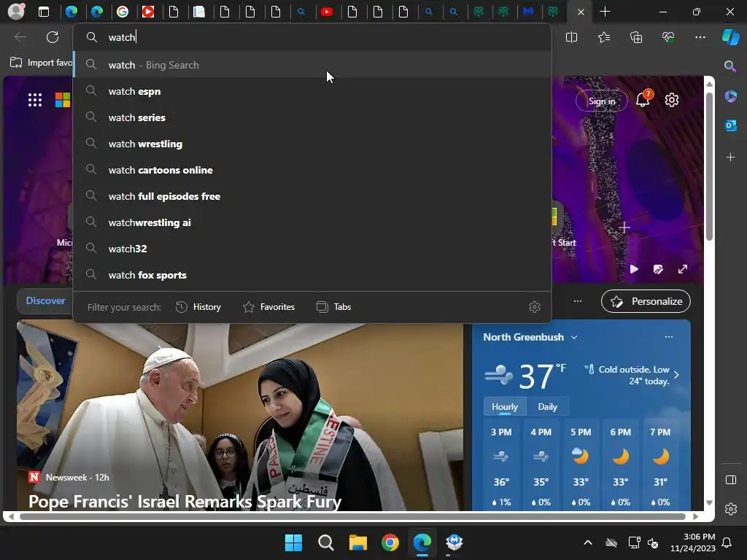Filter the search by Favorites

click(x=268, y=307)
